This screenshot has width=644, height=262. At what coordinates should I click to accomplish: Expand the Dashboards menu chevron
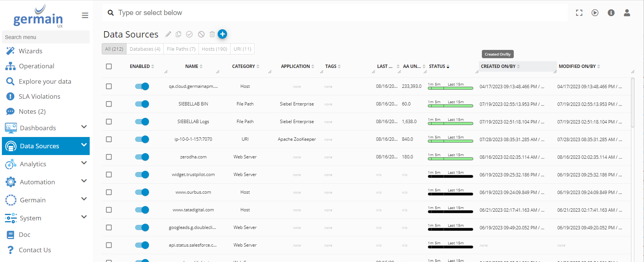[x=84, y=127]
